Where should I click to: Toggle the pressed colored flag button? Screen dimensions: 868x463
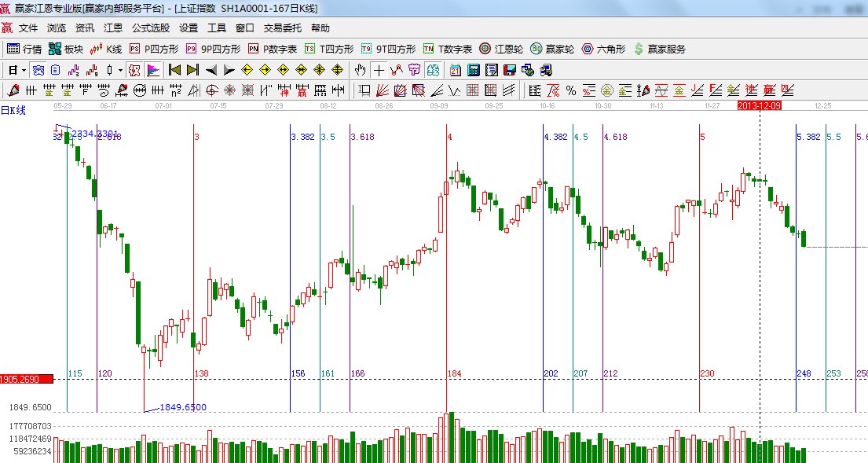click(x=152, y=70)
